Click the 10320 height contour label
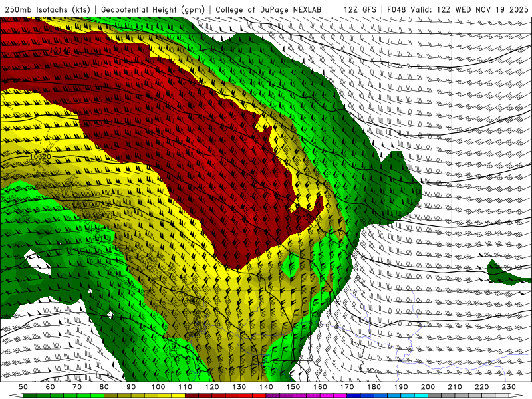532x399 pixels. coord(40,156)
